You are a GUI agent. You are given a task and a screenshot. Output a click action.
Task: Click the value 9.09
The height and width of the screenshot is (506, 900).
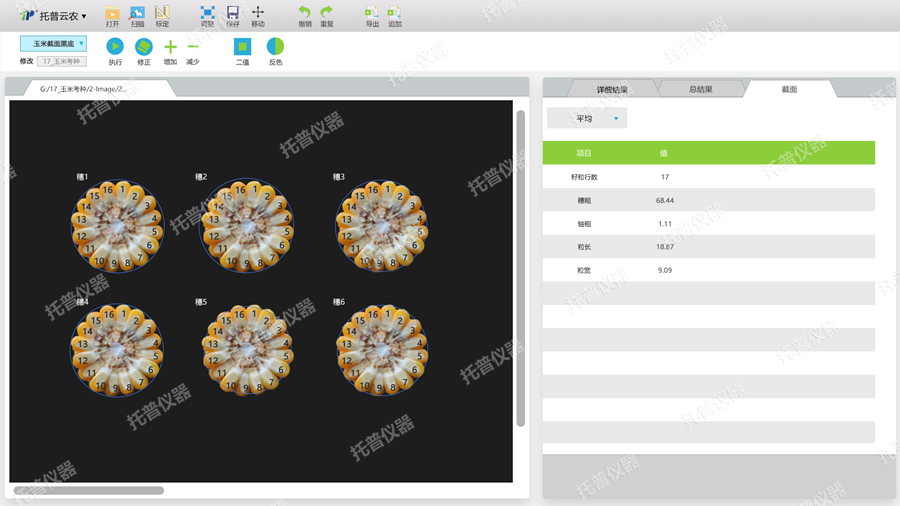point(665,270)
